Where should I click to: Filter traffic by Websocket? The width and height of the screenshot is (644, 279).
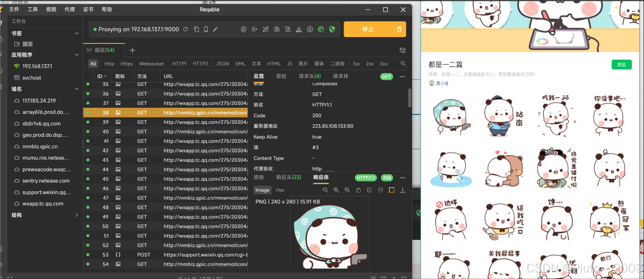(151, 64)
